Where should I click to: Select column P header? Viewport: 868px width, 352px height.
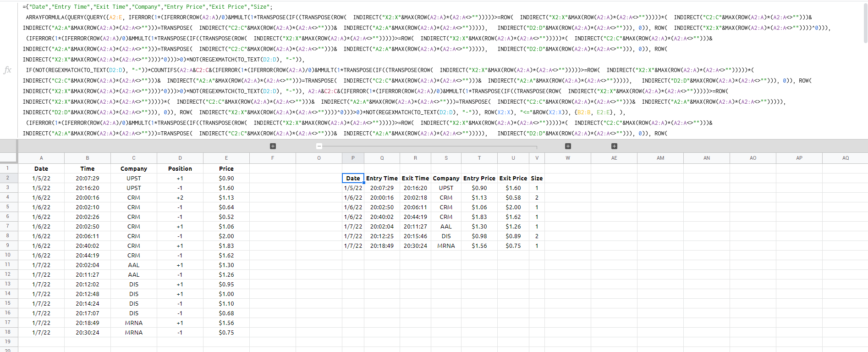[x=353, y=158]
